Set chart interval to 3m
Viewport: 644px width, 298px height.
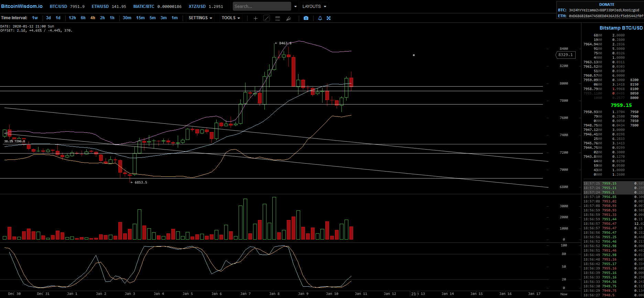click(164, 18)
